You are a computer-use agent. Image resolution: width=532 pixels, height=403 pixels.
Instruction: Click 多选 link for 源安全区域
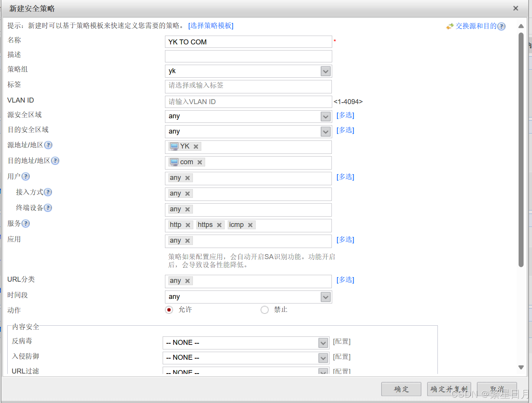(x=345, y=115)
